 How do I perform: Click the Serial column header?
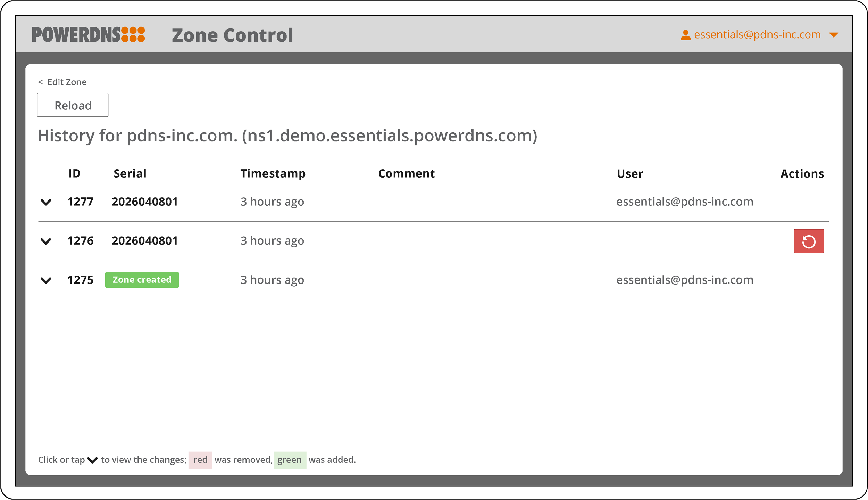130,173
